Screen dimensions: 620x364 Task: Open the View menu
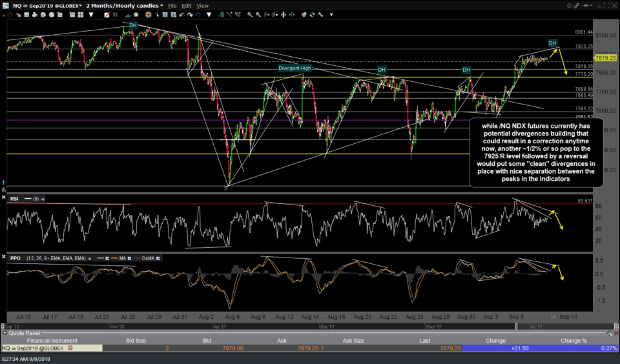click(x=202, y=6)
